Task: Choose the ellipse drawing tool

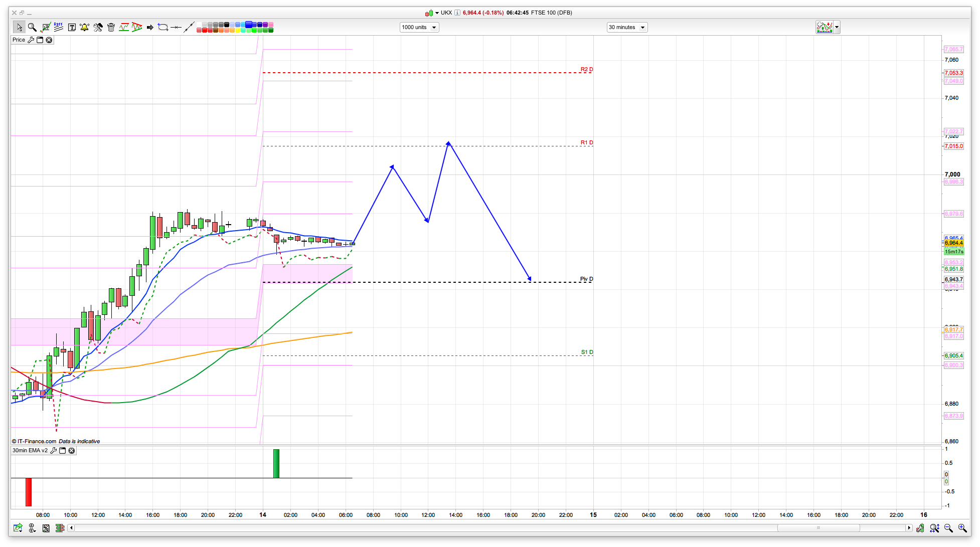Action: [x=162, y=27]
